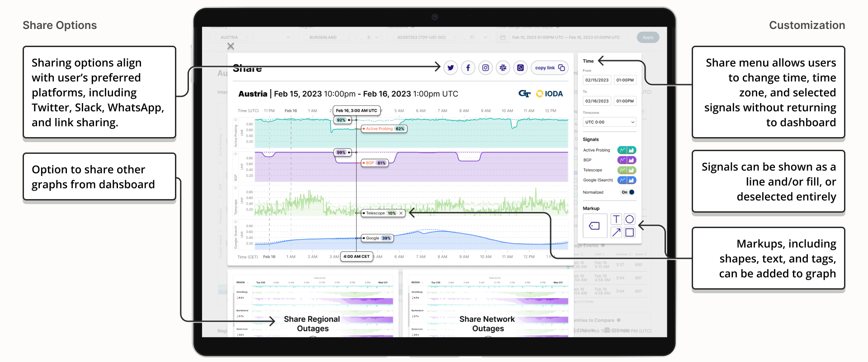Screen dimensions: 868x362
Task: Toggle Active Probing line display
Action: (623, 150)
